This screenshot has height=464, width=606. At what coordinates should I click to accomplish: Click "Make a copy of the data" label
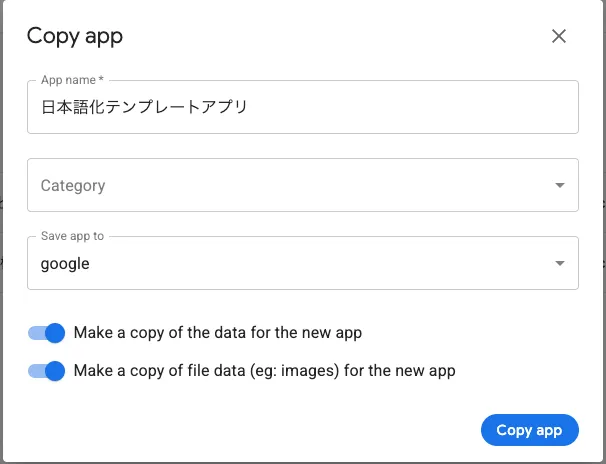[217, 332]
